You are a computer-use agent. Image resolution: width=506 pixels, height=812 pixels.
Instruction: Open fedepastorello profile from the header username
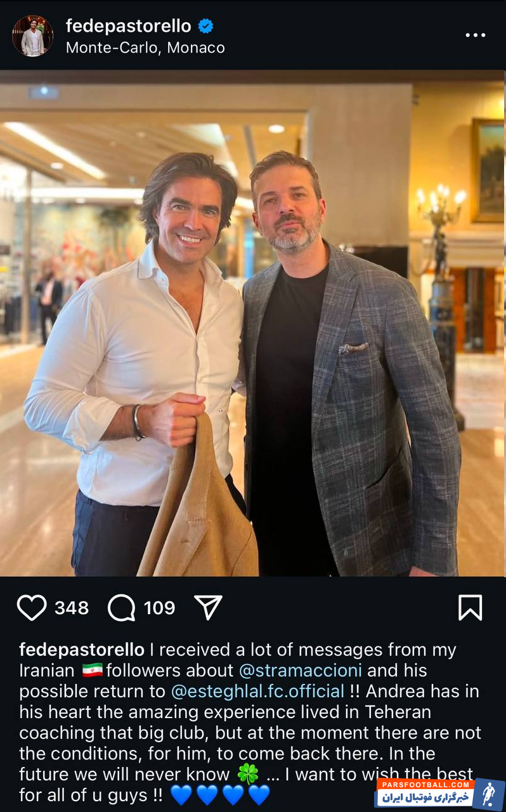128,26
